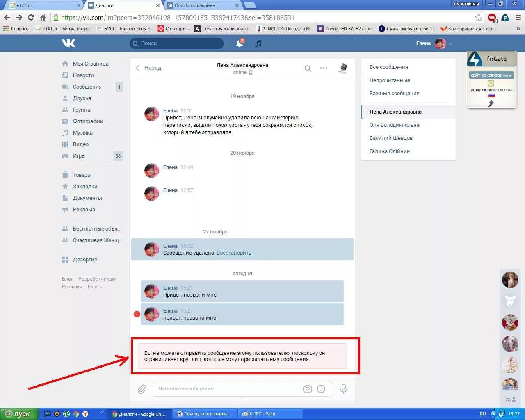
Task: Click Назад to return to dialogs
Action: [148, 68]
